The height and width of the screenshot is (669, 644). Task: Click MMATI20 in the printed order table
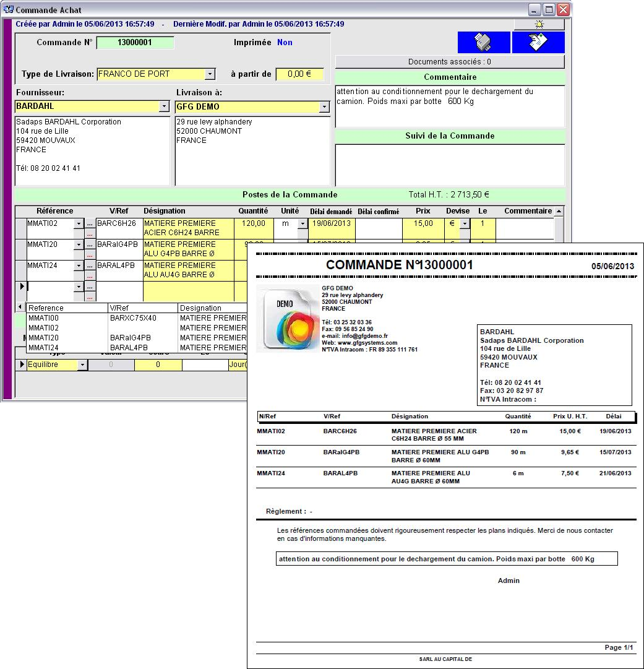(271, 452)
